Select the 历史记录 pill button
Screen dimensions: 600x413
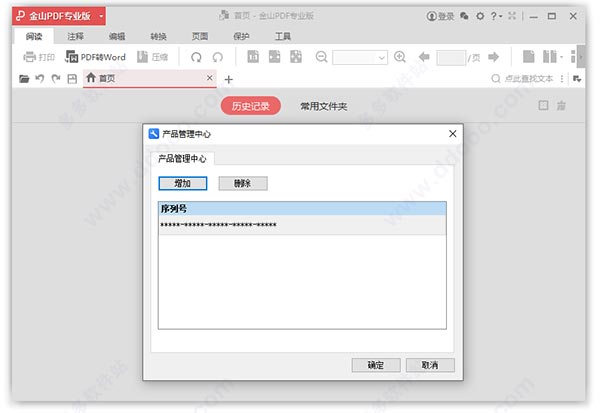(x=251, y=106)
